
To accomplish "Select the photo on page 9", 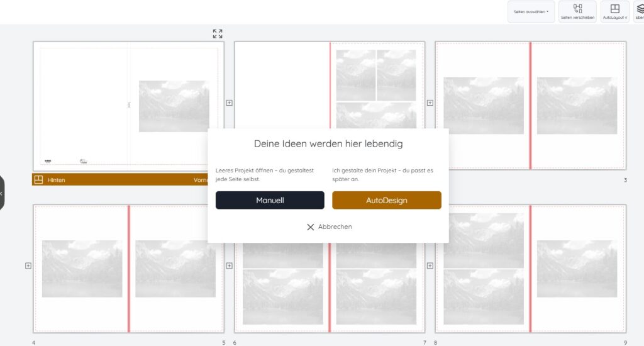I will (x=577, y=269).
